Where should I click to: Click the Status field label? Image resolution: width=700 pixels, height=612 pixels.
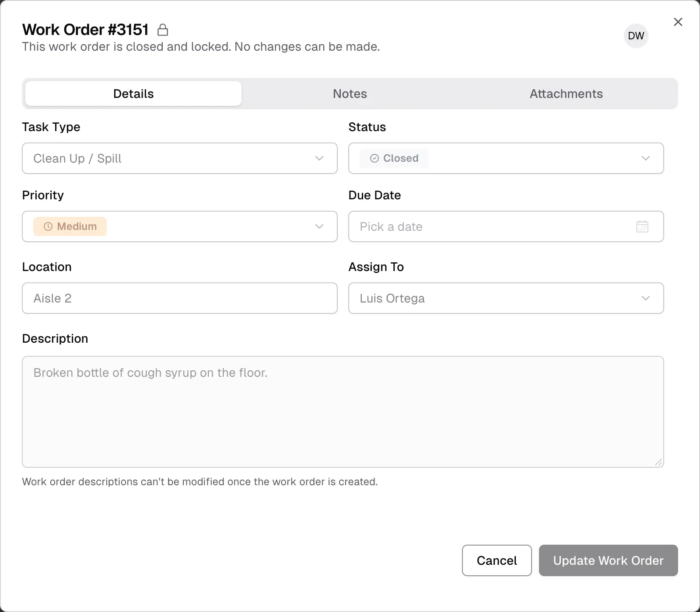coord(367,127)
